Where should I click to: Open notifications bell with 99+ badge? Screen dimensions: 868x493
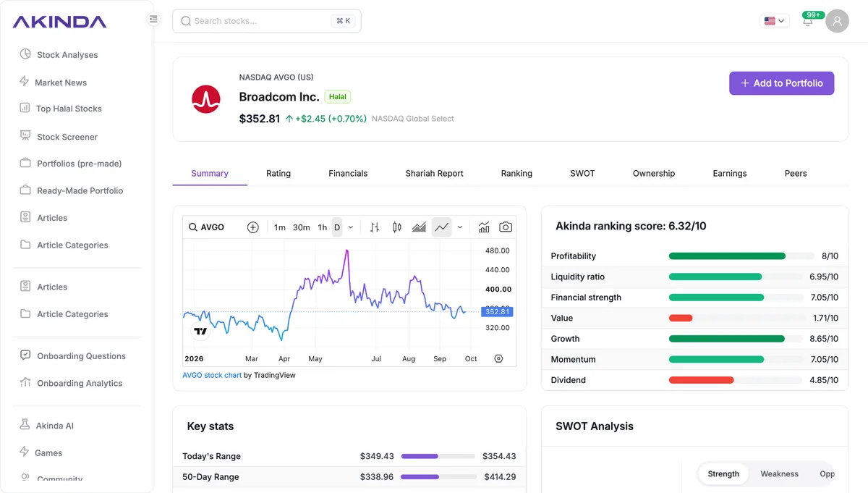[808, 21]
